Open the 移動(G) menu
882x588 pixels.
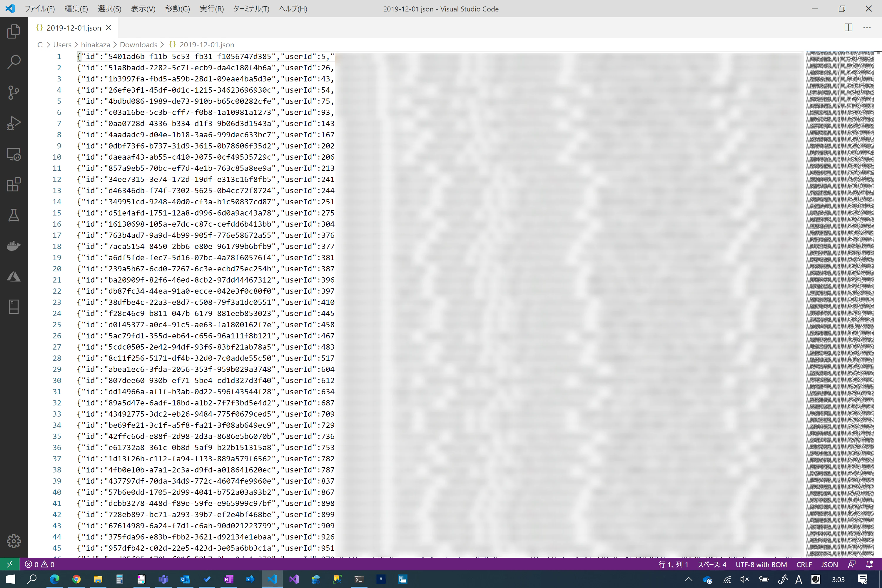click(177, 9)
